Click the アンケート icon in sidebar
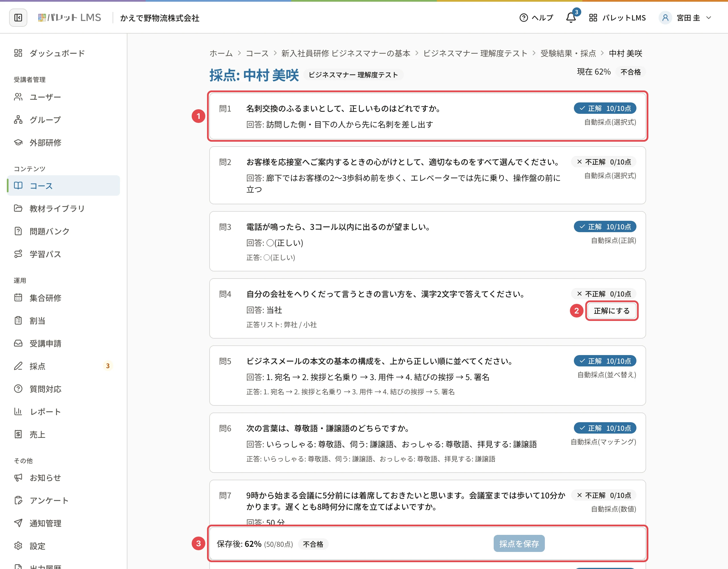 click(x=18, y=500)
